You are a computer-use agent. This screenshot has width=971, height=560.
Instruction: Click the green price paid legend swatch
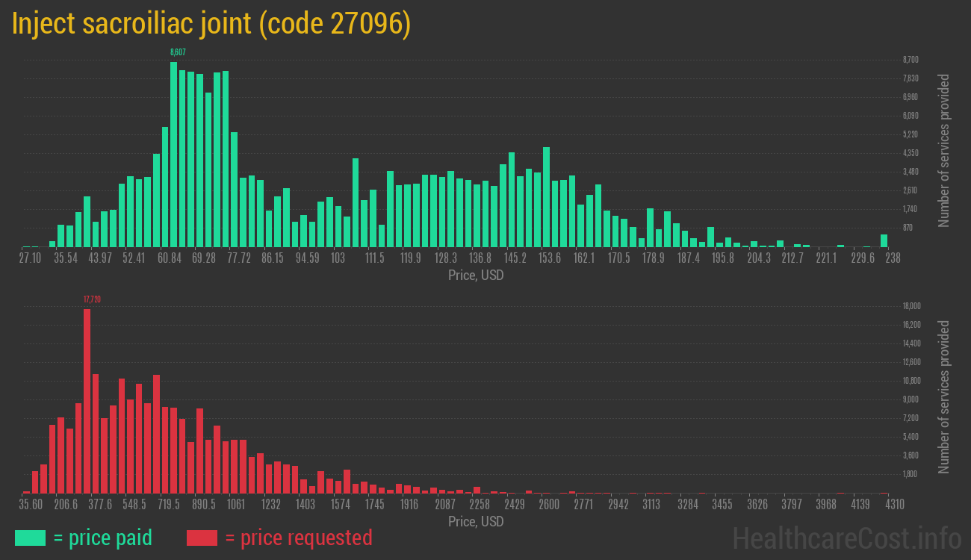point(30,538)
